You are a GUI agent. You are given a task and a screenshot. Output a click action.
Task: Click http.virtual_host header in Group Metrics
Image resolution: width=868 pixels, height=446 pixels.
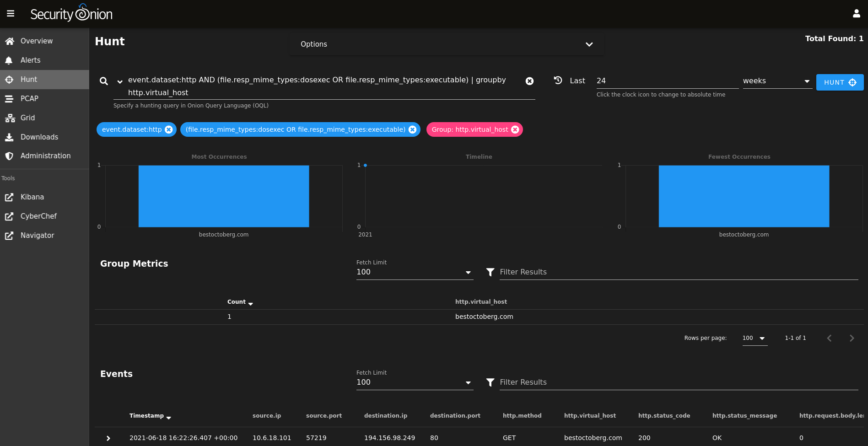click(481, 302)
